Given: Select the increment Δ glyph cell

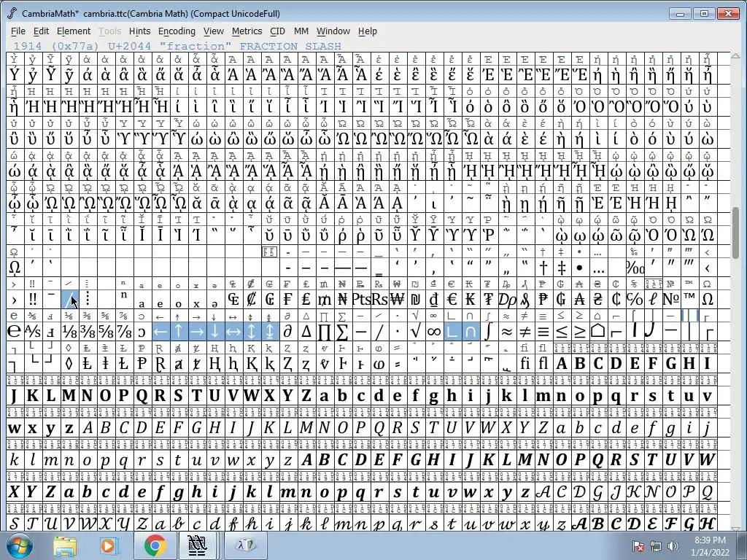Looking at the screenshot, I should tap(306, 332).
